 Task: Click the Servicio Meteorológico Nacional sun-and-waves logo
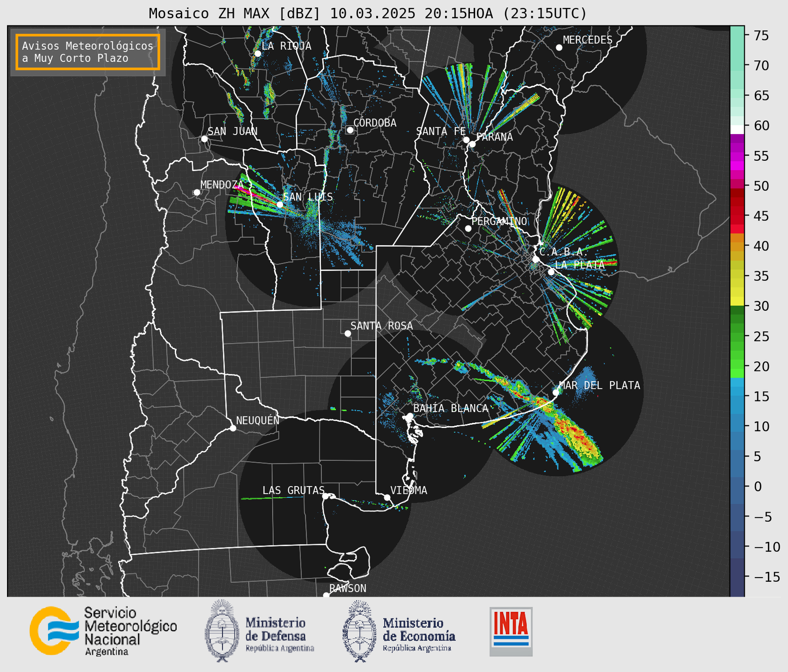(x=54, y=631)
